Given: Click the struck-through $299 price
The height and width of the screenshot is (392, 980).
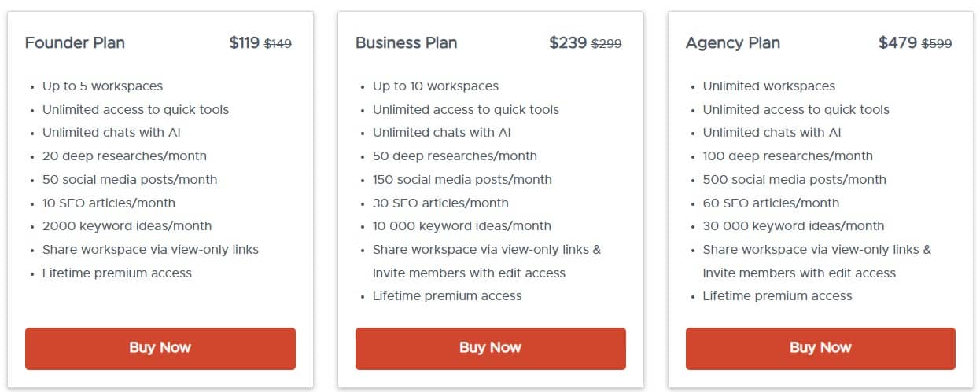Looking at the screenshot, I should (x=606, y=44).
